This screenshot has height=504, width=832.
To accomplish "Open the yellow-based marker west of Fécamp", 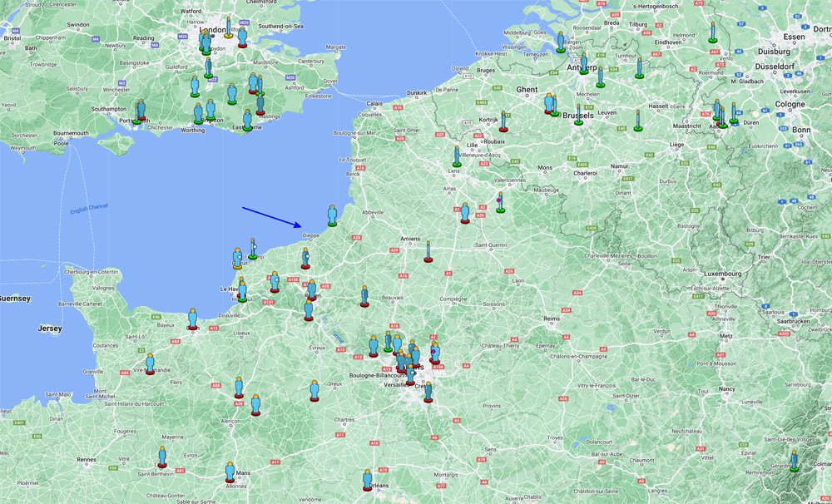I will point(238,259).
